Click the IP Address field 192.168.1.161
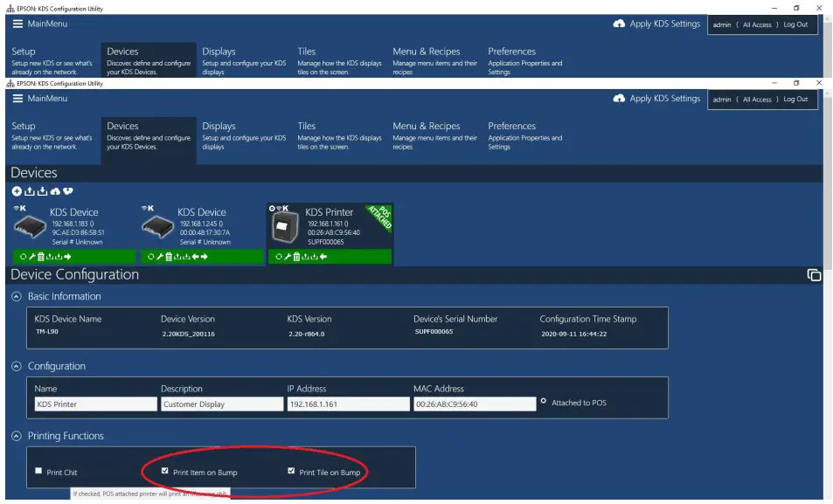The height and width of the screenshot is (504, 833). [x=349, y=404]
